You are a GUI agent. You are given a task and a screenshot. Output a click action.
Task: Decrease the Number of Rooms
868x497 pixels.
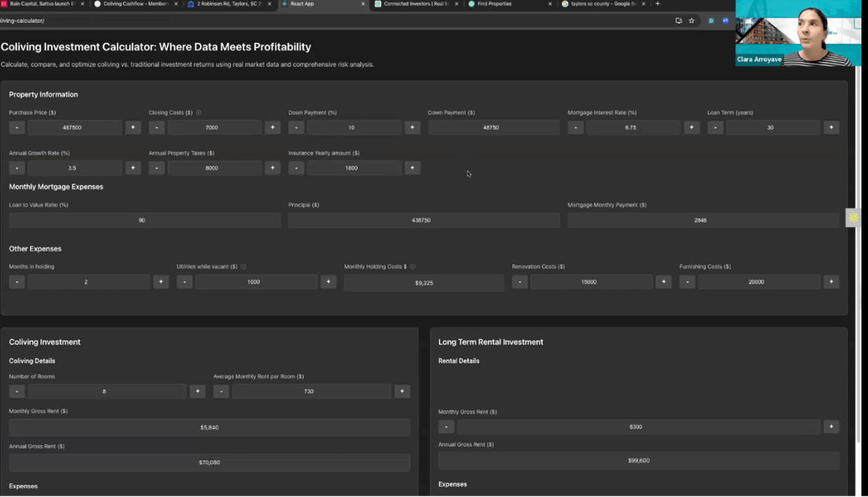point(17,391)
